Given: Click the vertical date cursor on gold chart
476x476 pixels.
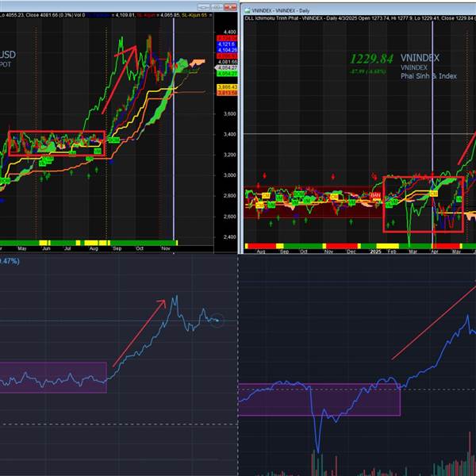Looking at the screenshot, I should click(x=174, y=129).
